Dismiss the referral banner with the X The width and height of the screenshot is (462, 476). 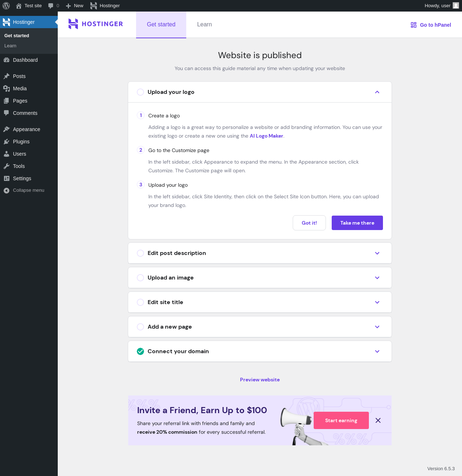coord(378,420)
